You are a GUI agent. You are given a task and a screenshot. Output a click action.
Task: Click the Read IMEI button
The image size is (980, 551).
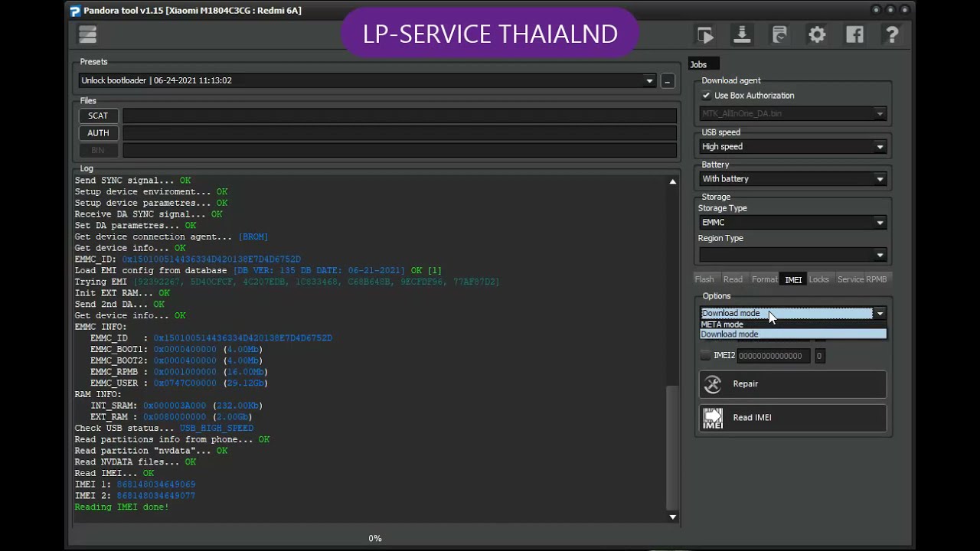click(792, 418)
